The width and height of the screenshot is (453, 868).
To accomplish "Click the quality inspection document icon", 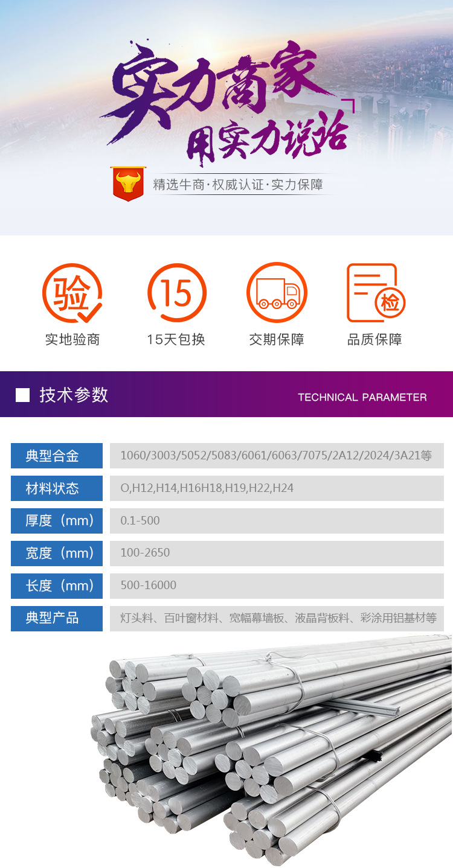I will click(375, 293).
